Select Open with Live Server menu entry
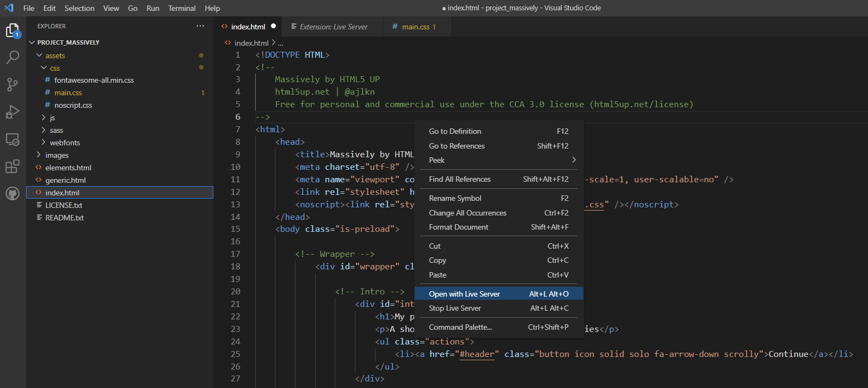Image resolution: width=868 pixels, height=388 pixels. [x=464, y=294]
